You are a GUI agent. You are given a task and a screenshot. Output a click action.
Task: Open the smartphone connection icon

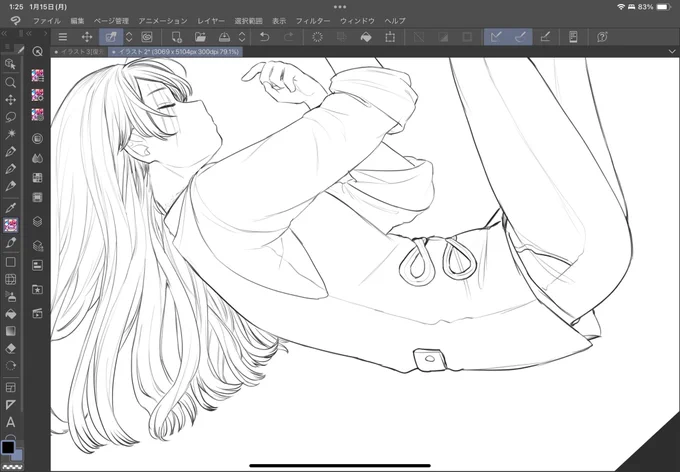point(573,37)
